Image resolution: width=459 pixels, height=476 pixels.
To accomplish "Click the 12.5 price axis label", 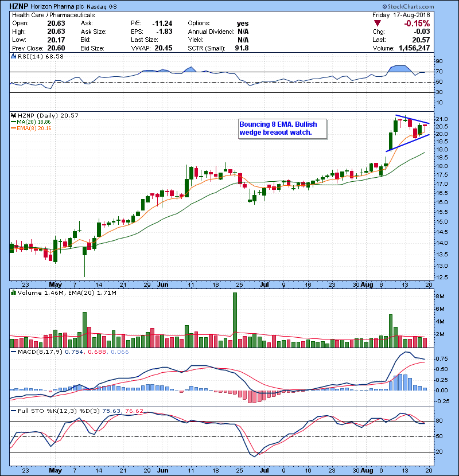I will pyautogui.click(x=442, y=278).
